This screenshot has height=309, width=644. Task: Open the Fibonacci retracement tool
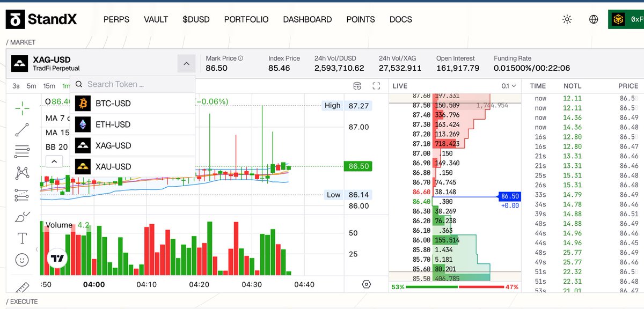22,151
